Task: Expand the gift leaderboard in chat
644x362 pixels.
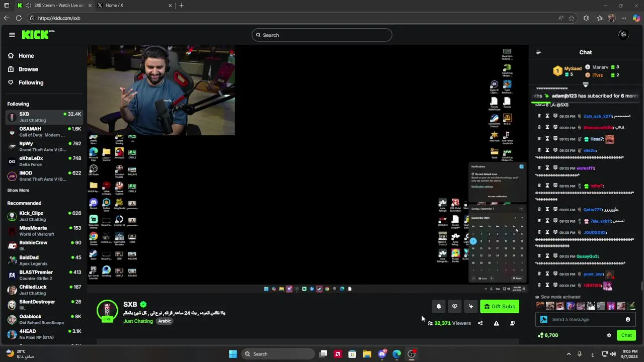Action: click(585, 84)
